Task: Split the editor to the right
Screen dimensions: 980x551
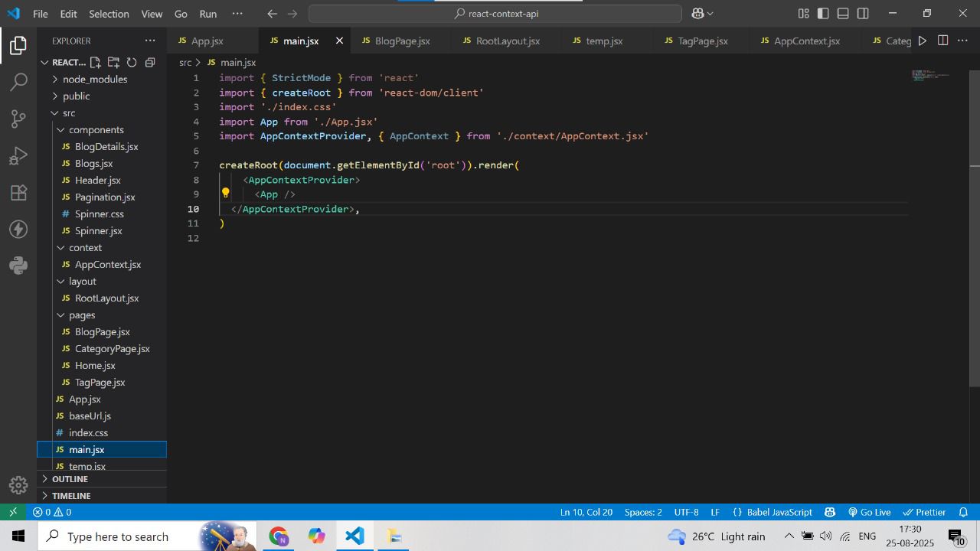Action: [943, 41]
